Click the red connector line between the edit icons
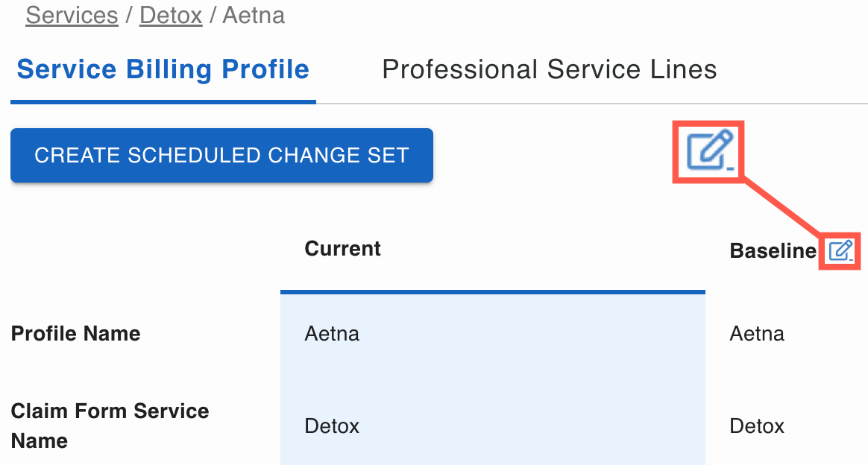Image resolution: width=868 pixels, height=465 pixels. click(783, 208)
